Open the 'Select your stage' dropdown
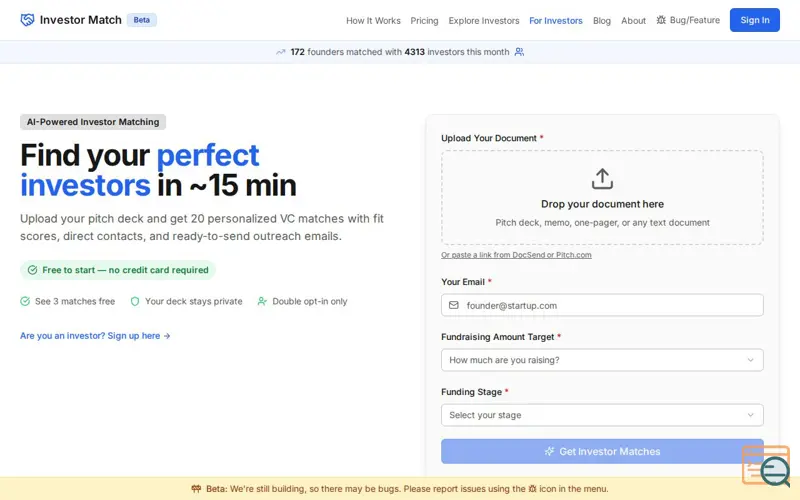800x500 pixels. coord(602,415)
